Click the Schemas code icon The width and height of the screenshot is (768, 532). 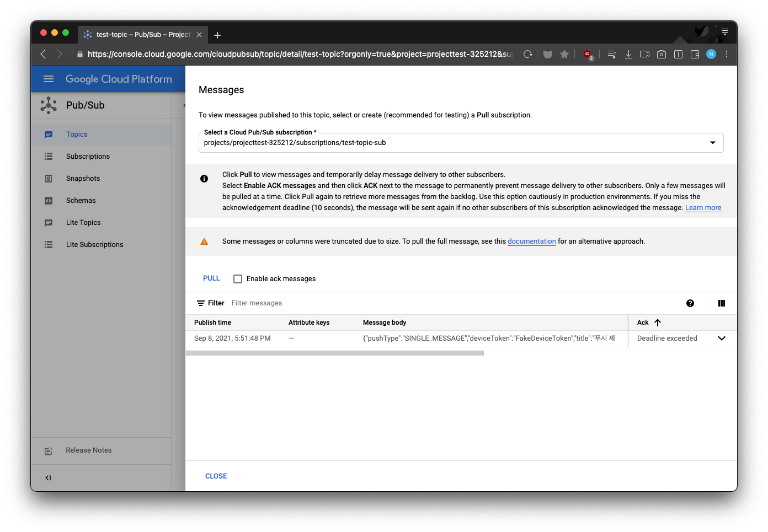pyautogui.click(x=49, y=201)
